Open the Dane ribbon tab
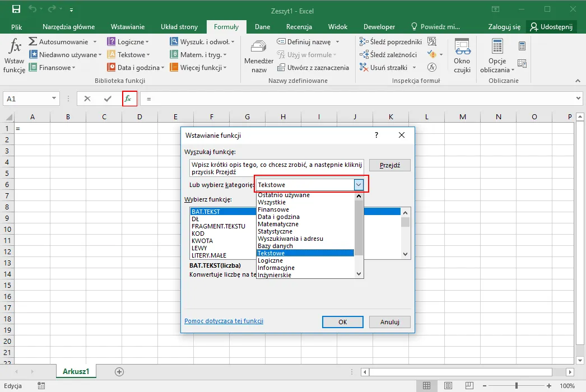Image resolution: width=586 pixels, height=392 pixels. (x=262, y=26)
